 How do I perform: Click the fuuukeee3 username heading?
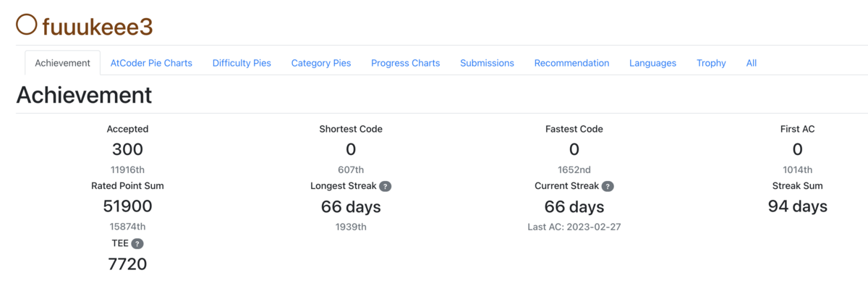[97, 27]
